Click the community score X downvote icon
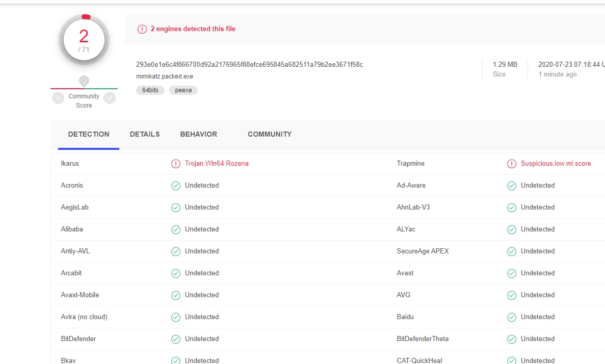This screenshot has width=605, height=364. [x=58, y=97]
